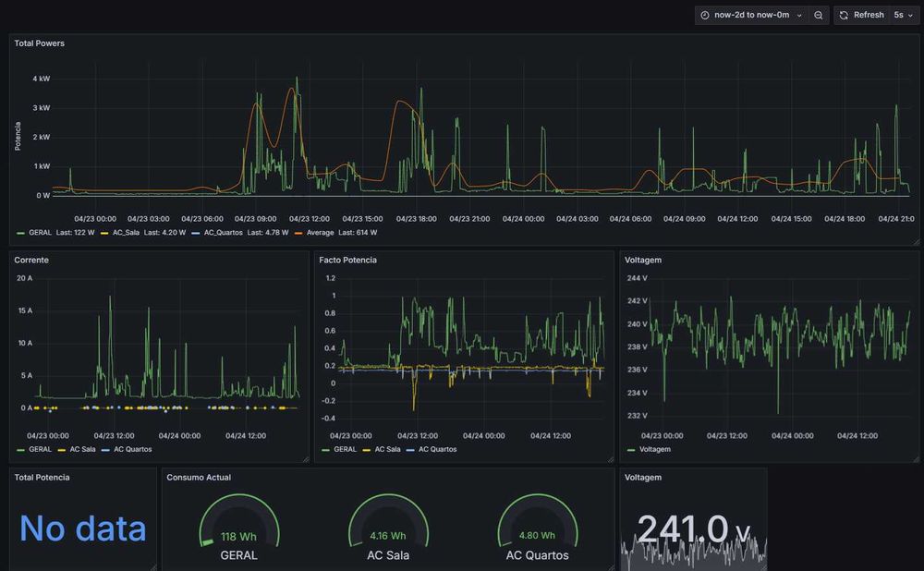Image resolution: width=924 pixels, height=571 pixels.
Task: Click the orange Average legend color swatch
Action: 298,234
